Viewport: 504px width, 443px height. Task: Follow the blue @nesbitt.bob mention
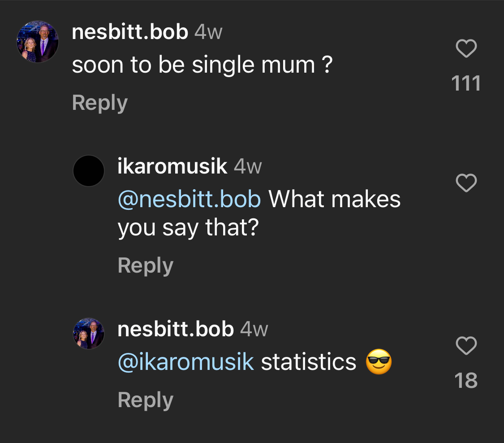pos(189,199)
